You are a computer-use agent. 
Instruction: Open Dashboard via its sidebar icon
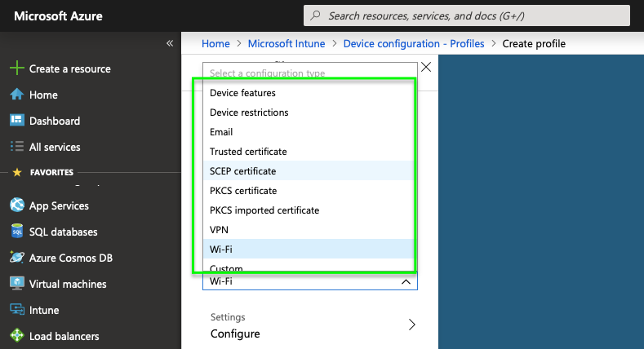[x=16, y=121]
